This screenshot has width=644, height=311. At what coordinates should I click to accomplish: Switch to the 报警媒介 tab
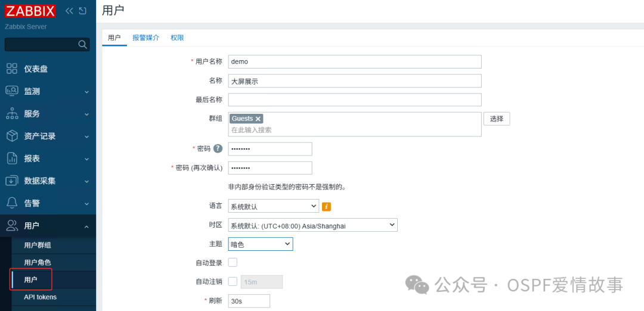click(146, 38)
